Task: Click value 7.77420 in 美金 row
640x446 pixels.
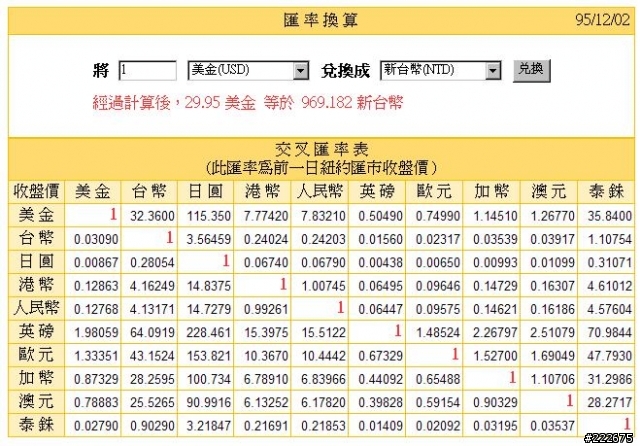Action: [266, 216]
